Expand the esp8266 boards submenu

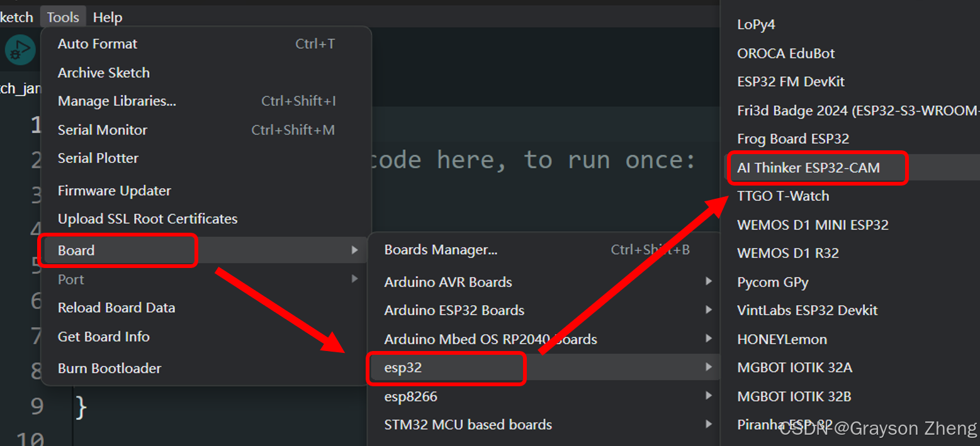click(x=709, y=396)
